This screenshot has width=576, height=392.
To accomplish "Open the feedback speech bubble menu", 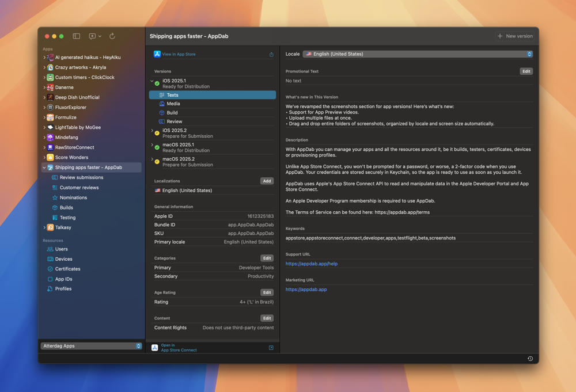I will [x=95, y=36].
